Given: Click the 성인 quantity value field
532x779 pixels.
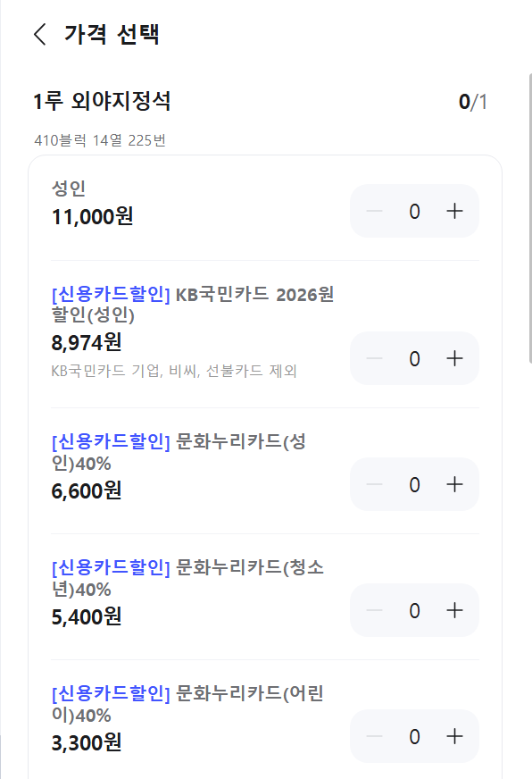Looking at the screenshot, I should 414,211.
